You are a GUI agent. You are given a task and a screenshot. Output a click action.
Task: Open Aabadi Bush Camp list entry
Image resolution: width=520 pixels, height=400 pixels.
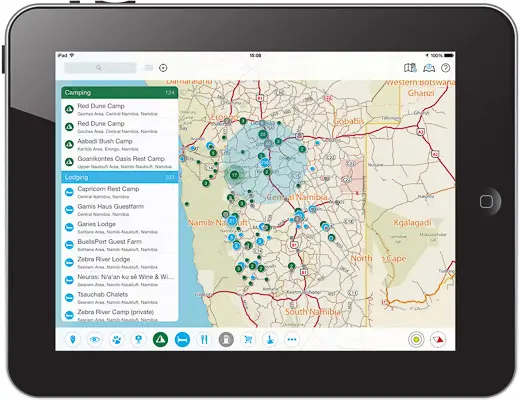tap(120, 145)
